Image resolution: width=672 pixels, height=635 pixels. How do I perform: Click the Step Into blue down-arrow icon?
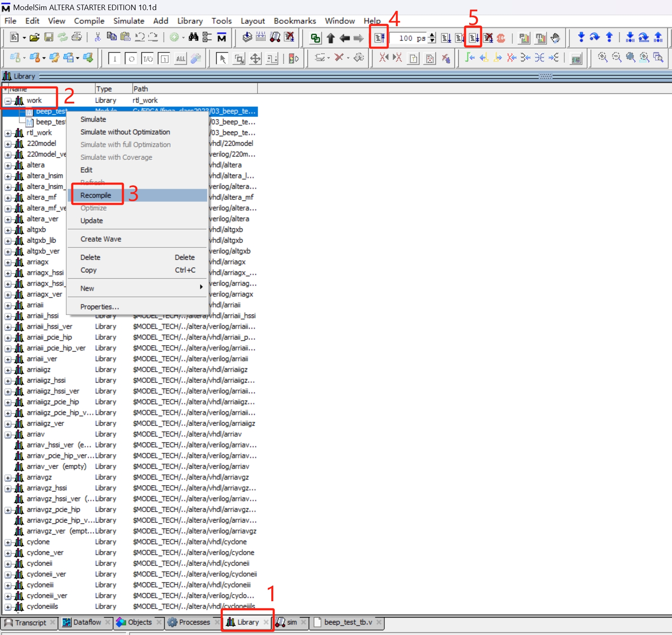[581, 37]
